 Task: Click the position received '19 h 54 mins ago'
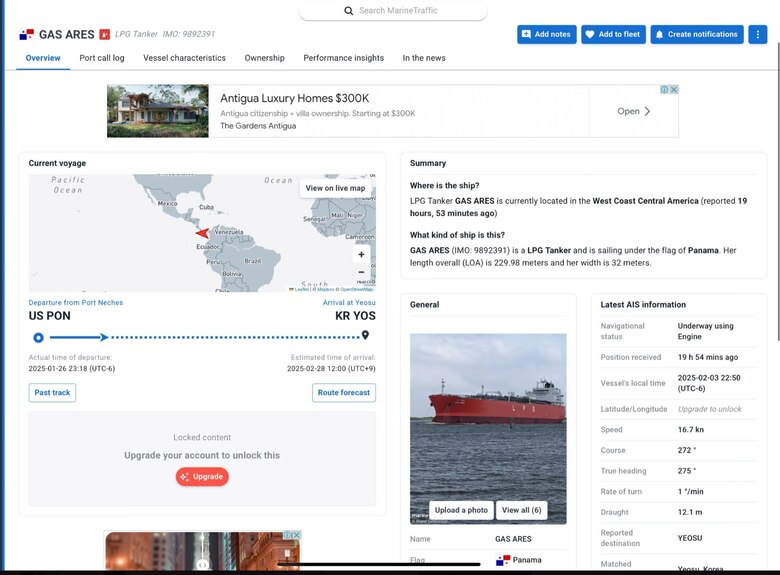pyautogui.click(x=707, y=357)
